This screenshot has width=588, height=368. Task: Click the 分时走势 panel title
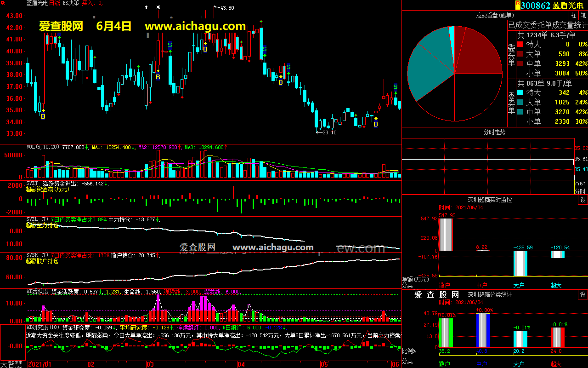coord(495,132)
